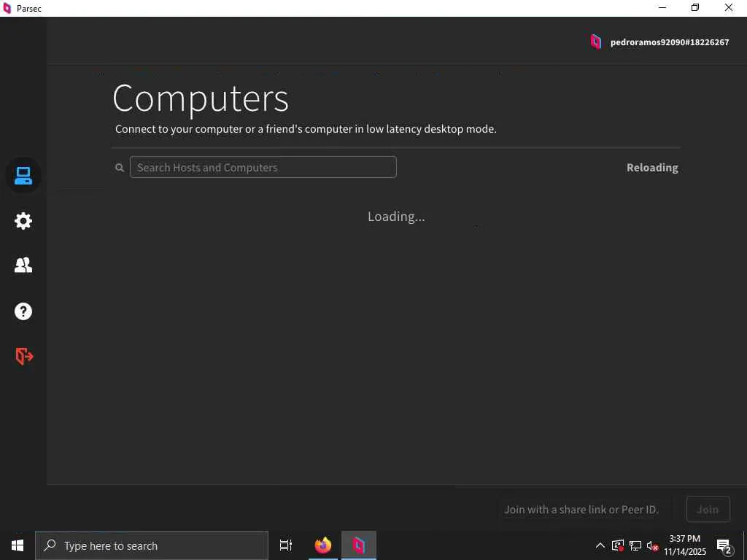Close the Parsec window
The height and width of the screenshot is (560, 747).
point(729,7)
